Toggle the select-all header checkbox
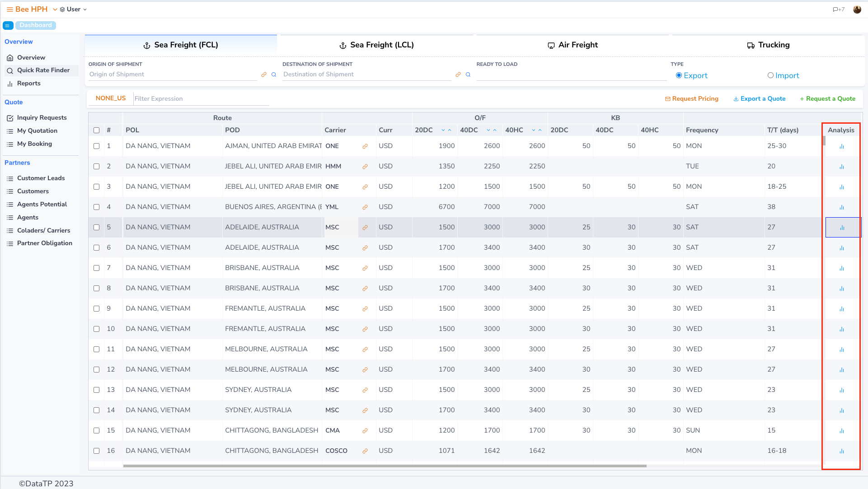 (x=96, y=130)
